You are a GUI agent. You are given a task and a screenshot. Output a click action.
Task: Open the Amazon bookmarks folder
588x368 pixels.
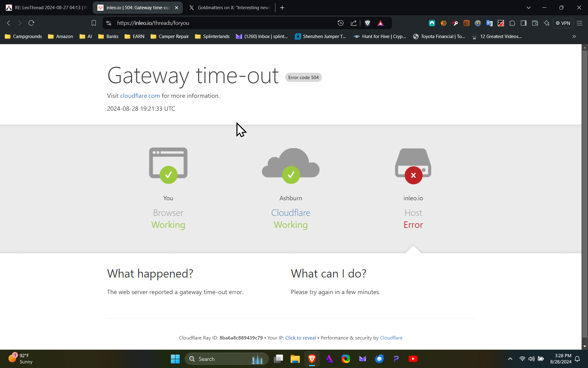click(x=61, y=36)
